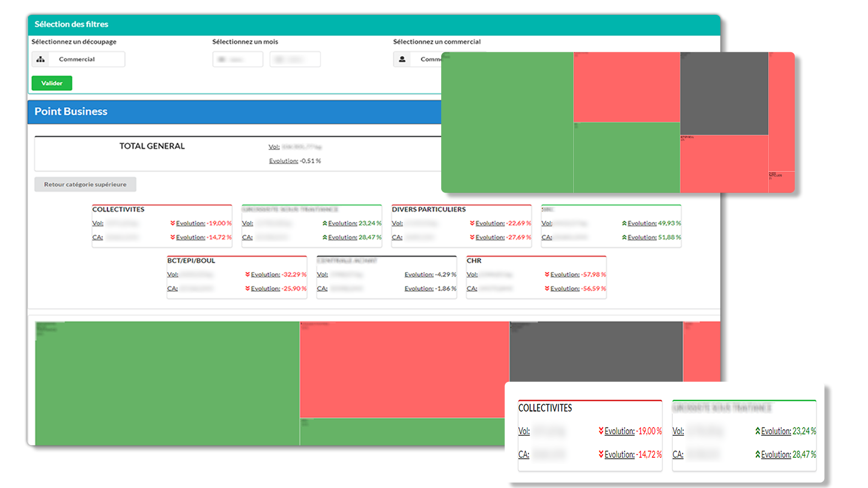Viewport: 868px width, 488px height.
Task: Select big green tile in enlarged treemap overlay
Action: (507, 123)
